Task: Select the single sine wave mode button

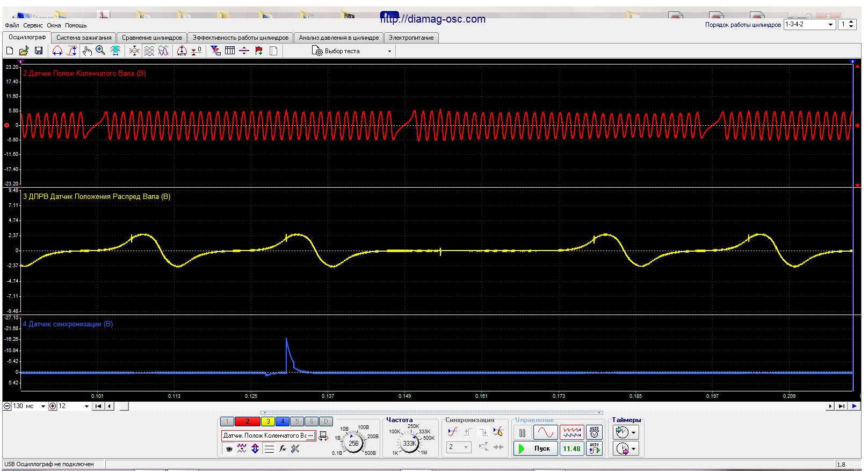Action: tap(545, 433)
